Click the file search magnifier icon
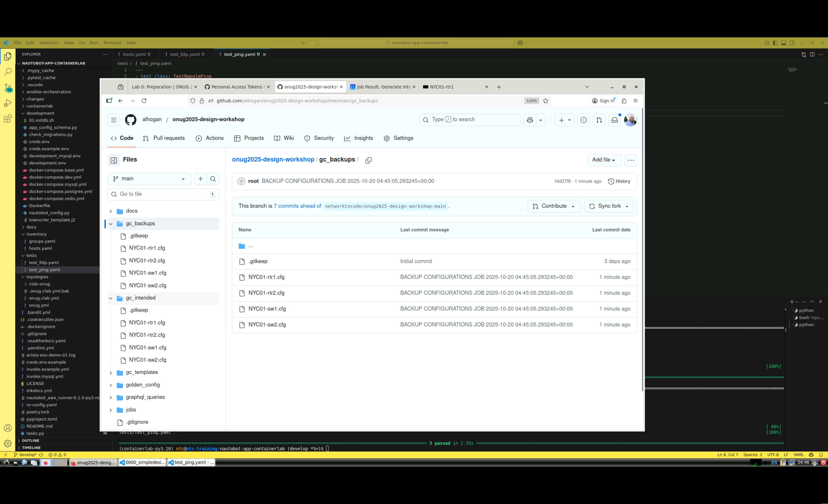Viewport: 828px width, 504px height. (x=213, y=179)
